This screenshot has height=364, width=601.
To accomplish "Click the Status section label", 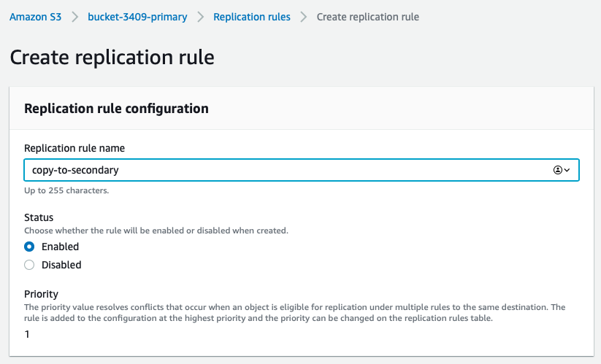I will point(39,217).
